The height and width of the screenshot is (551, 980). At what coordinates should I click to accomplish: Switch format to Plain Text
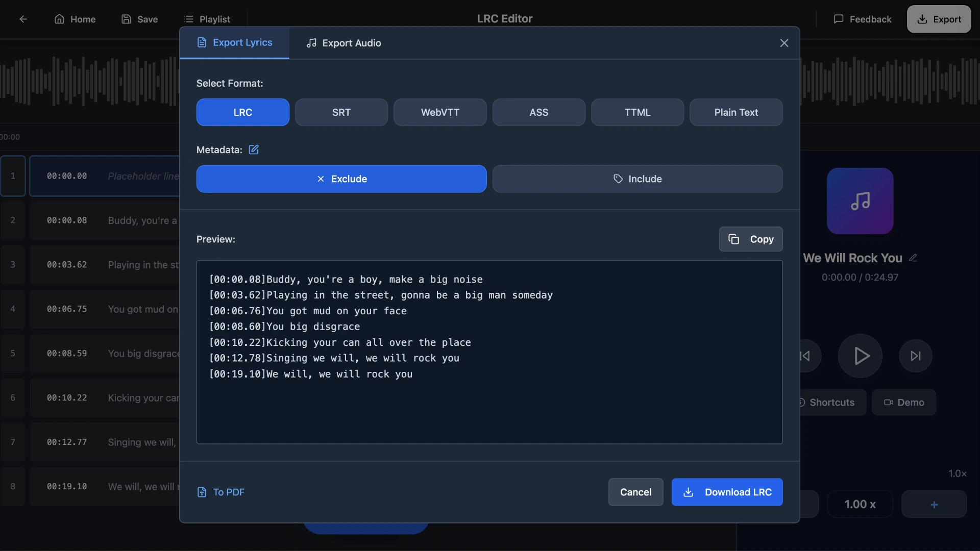pos(736,112)
